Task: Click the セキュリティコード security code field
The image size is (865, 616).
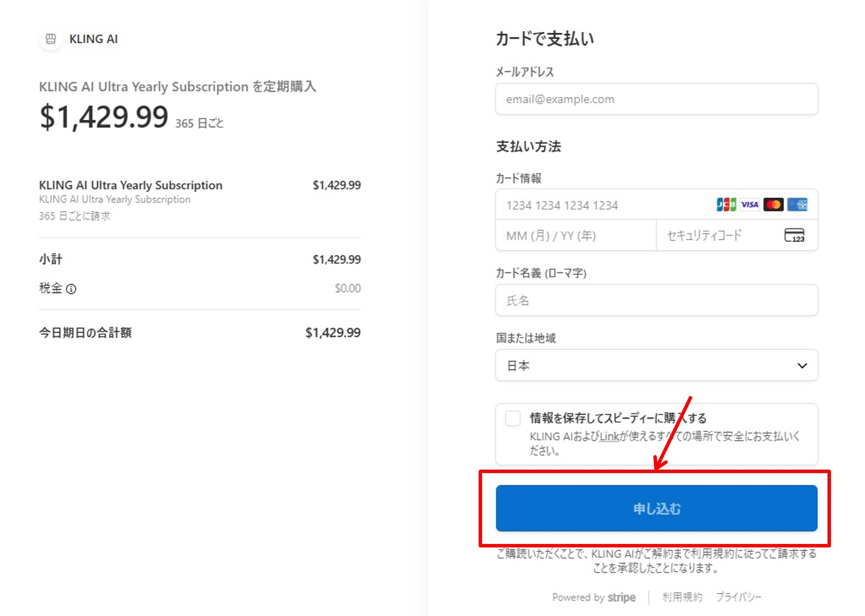Action: (x=721, y=236)
